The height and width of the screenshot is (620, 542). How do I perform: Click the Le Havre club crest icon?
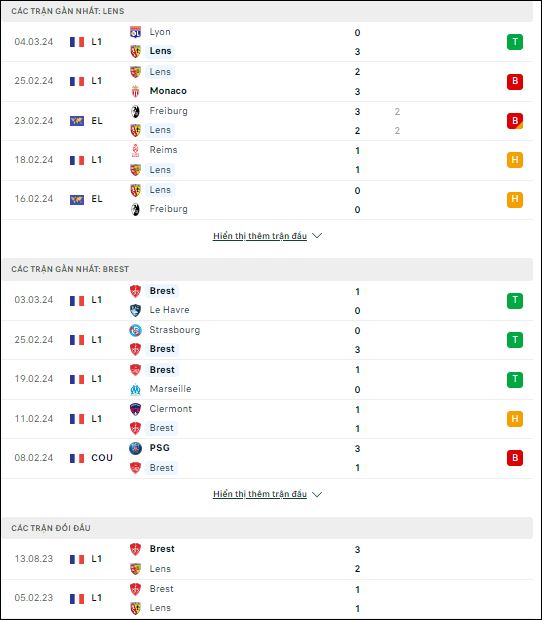[x=135, y=310]
